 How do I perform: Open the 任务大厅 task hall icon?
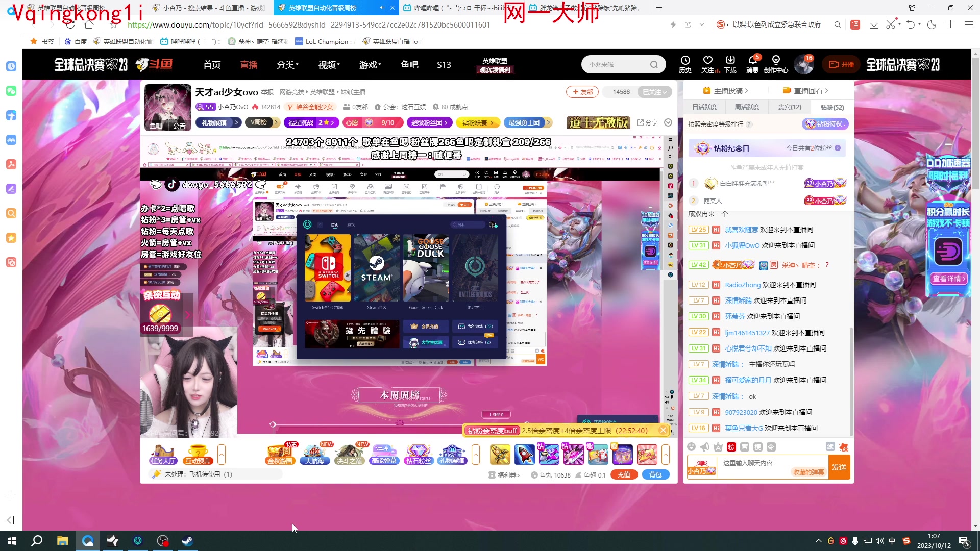point(163,454)
